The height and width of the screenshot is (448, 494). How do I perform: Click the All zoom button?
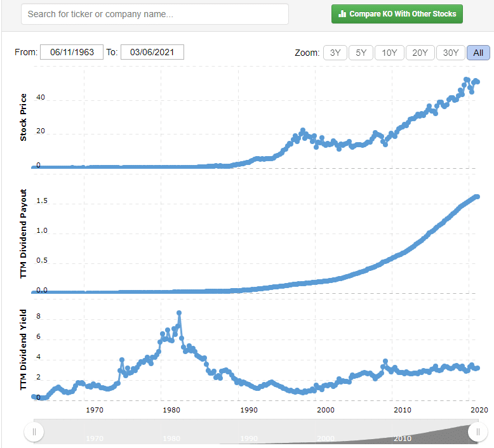pos(478,53)
